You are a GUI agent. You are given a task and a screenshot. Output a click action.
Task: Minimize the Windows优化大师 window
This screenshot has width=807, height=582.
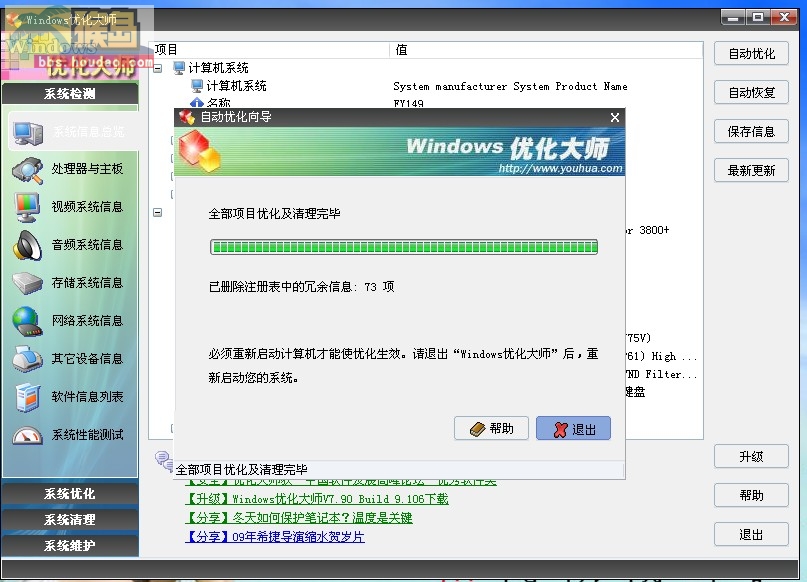[x=733, y=17]
